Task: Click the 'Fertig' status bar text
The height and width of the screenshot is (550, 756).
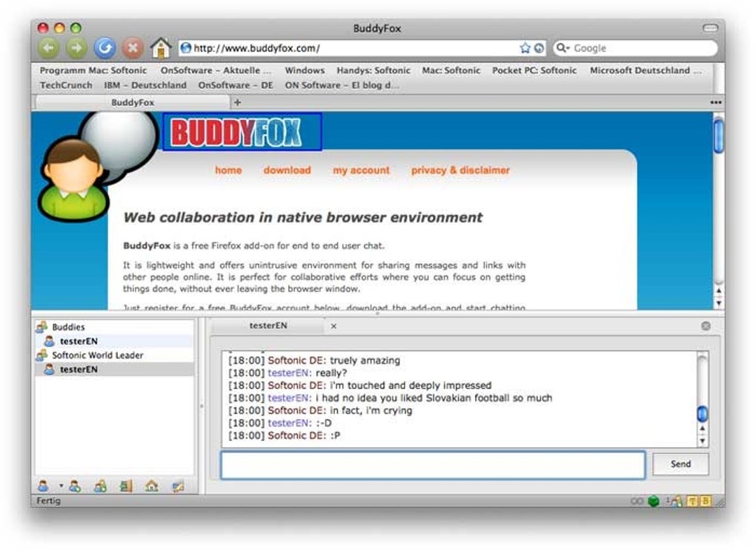Action: coord(49,501)
